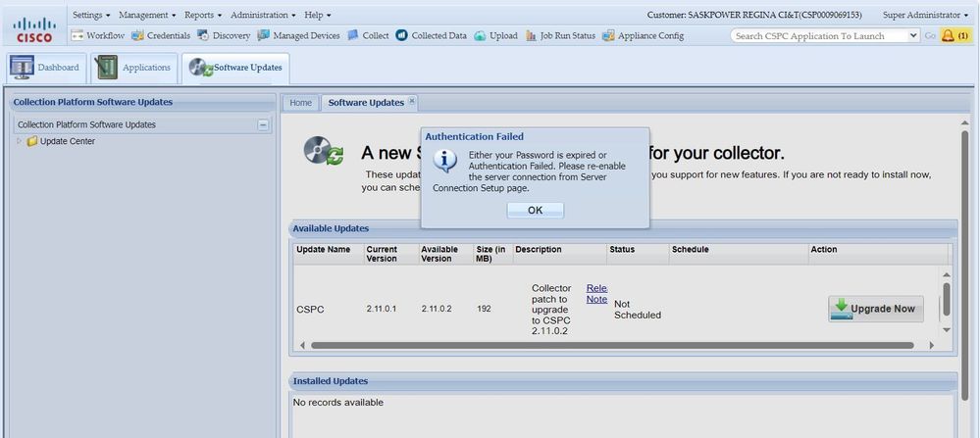Click the horizontal scrollbar left arrow
Screen dimensions: 980x438
(x=302, y=345)
